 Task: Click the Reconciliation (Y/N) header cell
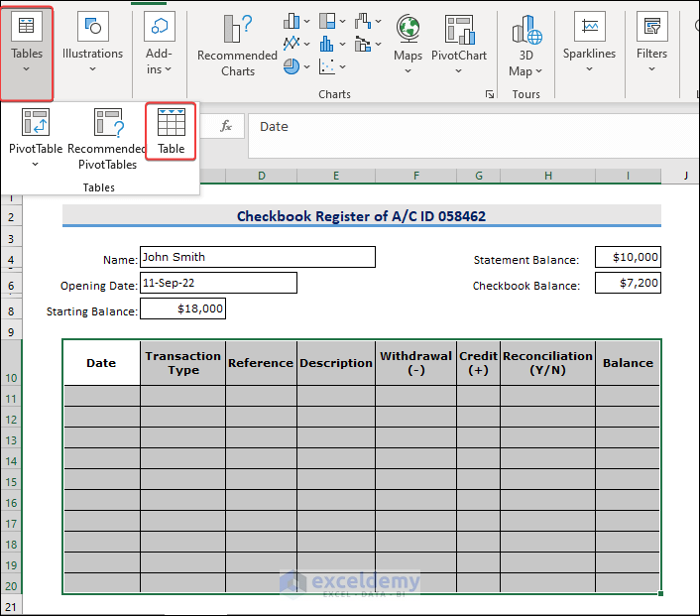coord(547,363)
